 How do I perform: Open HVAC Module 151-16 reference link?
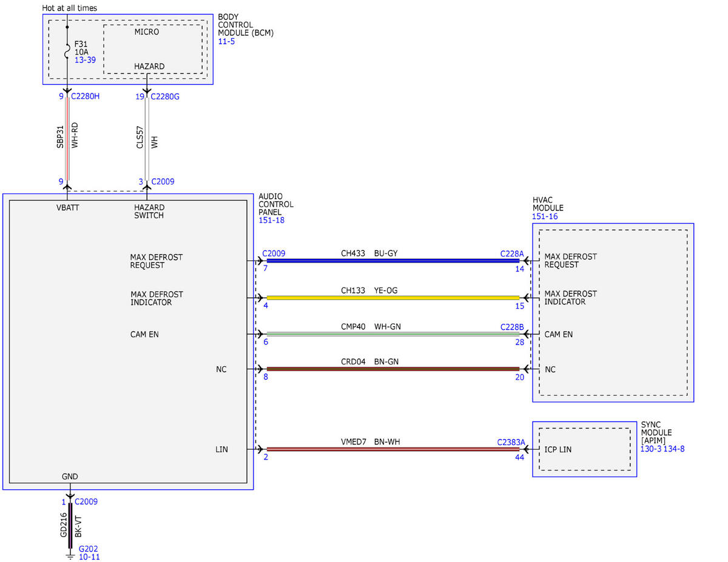(545, 216)
